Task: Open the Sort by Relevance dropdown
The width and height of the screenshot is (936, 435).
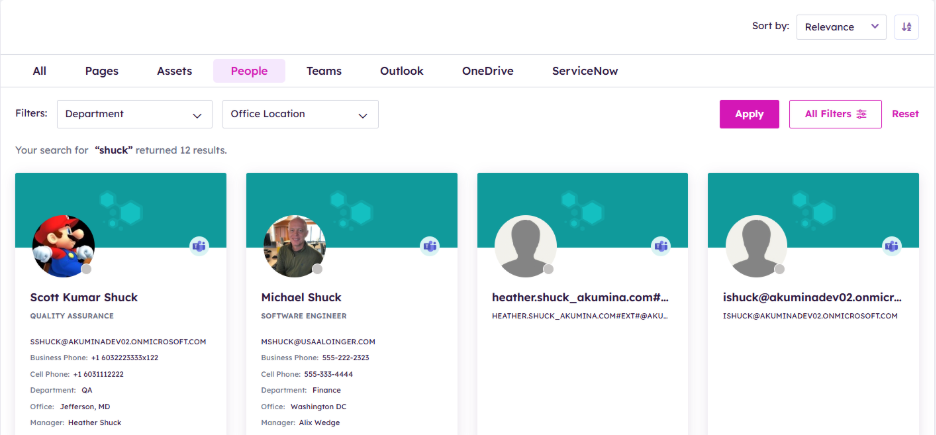Action: 841,27
